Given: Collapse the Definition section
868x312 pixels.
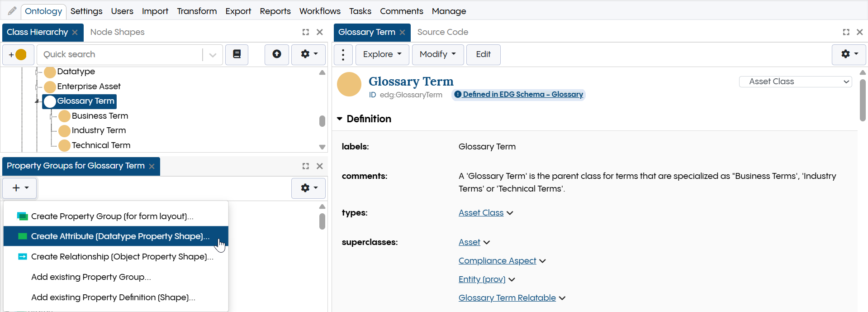Looking at the screenshot, I should (340, 119).
